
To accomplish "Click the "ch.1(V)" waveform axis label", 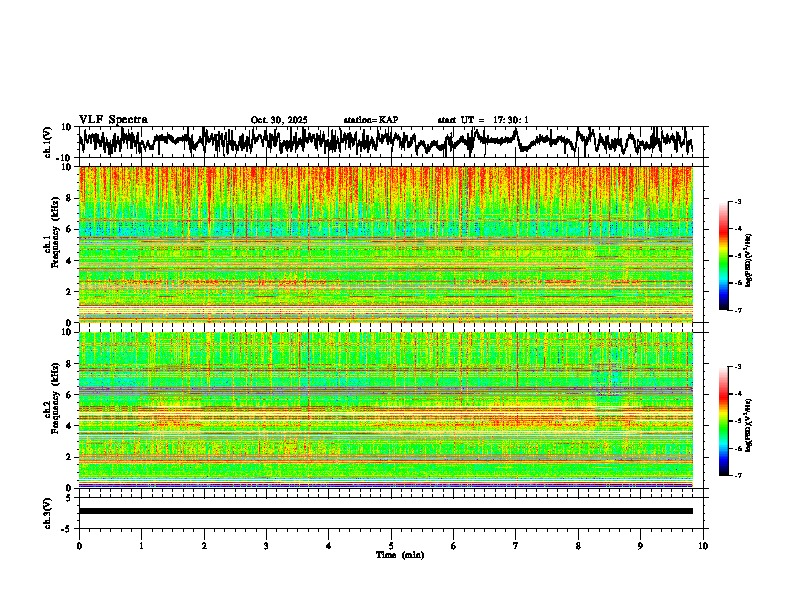I will (x=48, y=142).
